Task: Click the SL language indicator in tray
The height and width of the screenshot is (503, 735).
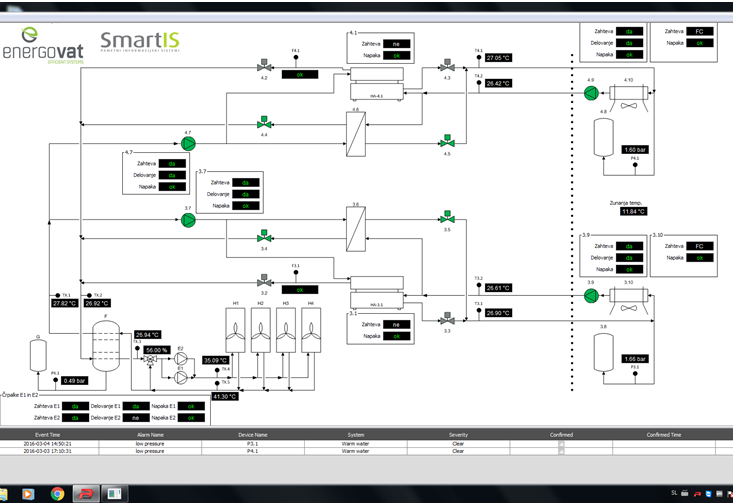Action: pyautogui.click(x=674, y=493)
